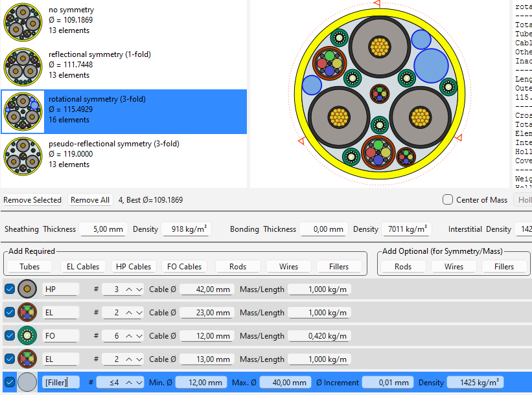Add required EL Cables
Screen dimensions: 532x395
(x=83, y=267)
